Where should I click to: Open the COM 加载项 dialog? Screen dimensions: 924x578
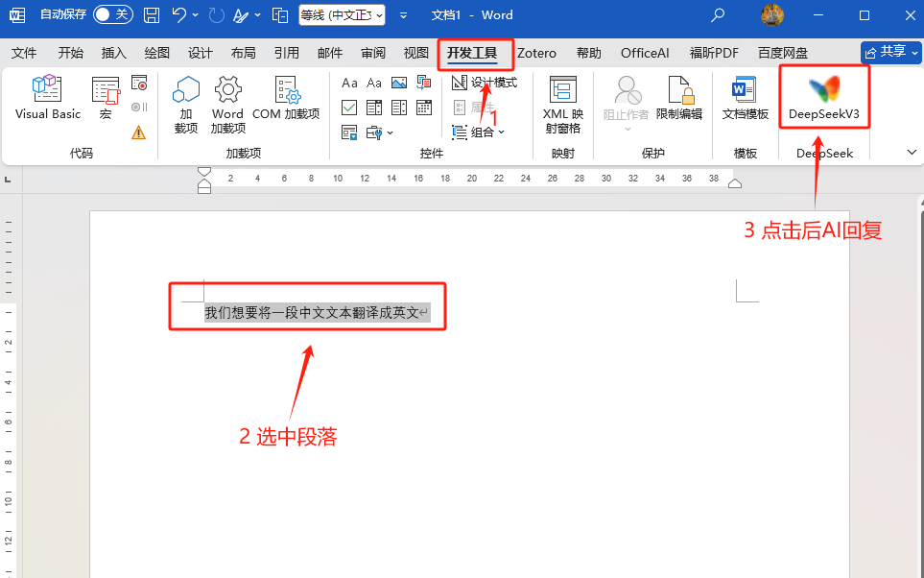286,97
